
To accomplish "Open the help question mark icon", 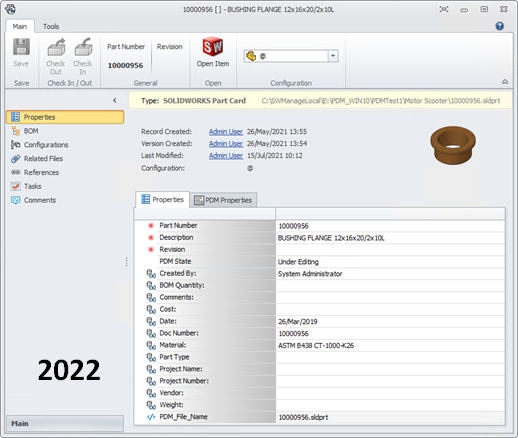I will [x=499, y=26].
